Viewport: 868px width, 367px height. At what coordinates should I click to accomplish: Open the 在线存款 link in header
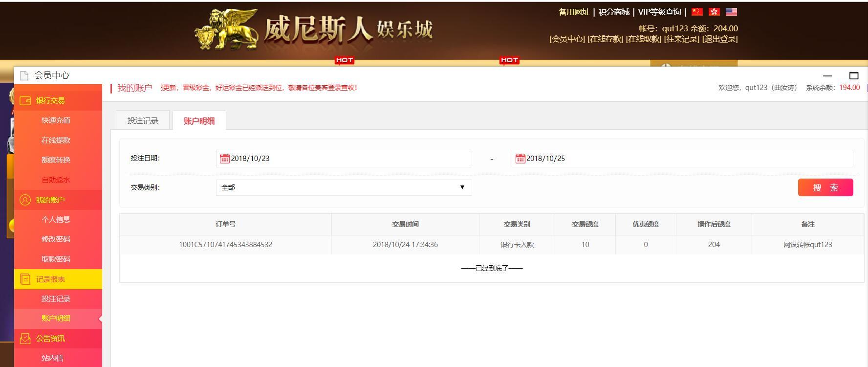click(x=605, y=39)
